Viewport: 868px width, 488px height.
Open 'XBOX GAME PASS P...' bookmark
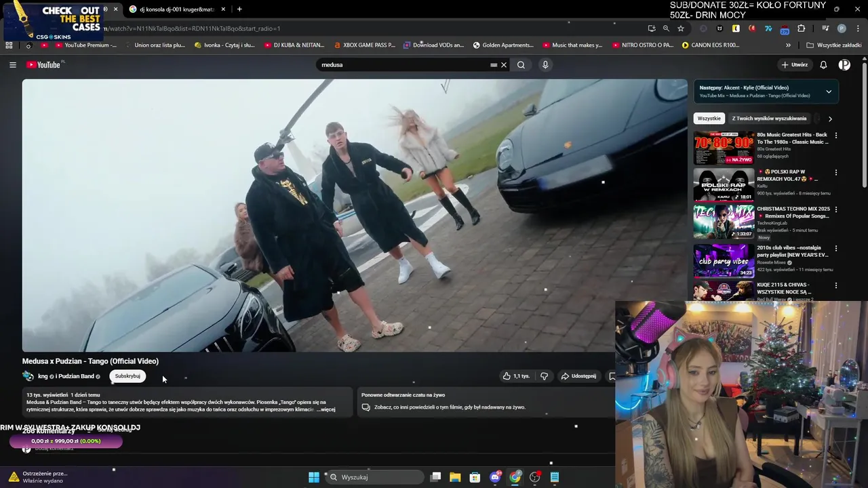[364, 45]
